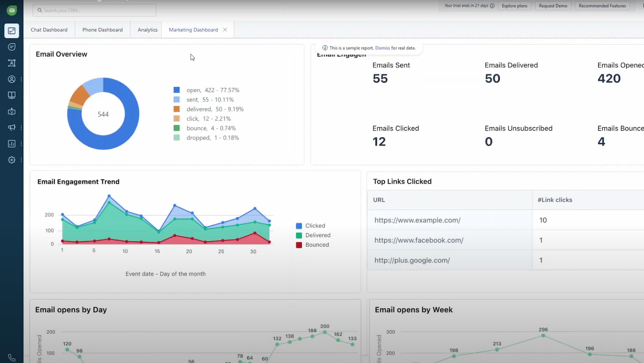
Task: Open Settings via the gear sidebar icon
Action: (x=12, y=160)
